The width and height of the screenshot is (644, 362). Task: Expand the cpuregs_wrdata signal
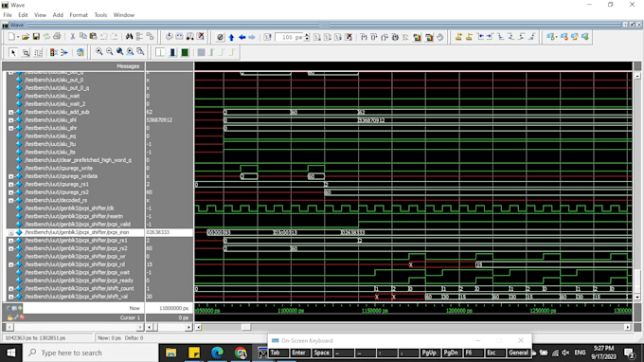10,176
